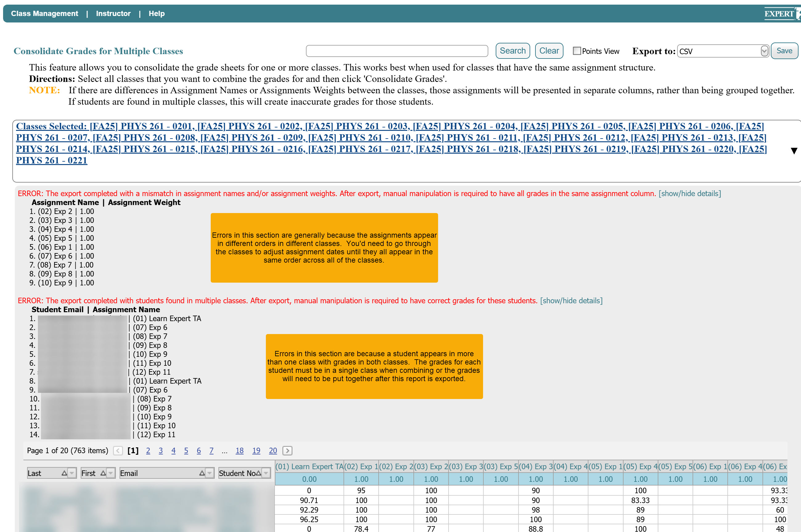Open the Last column filter dropdown

click(x=72, y=473)
